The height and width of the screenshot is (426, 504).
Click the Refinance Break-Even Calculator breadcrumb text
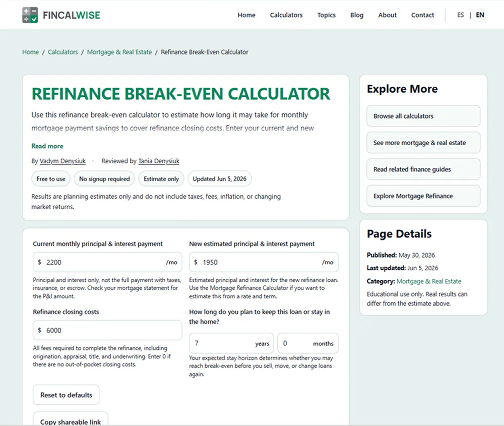(x=205, y=52)
